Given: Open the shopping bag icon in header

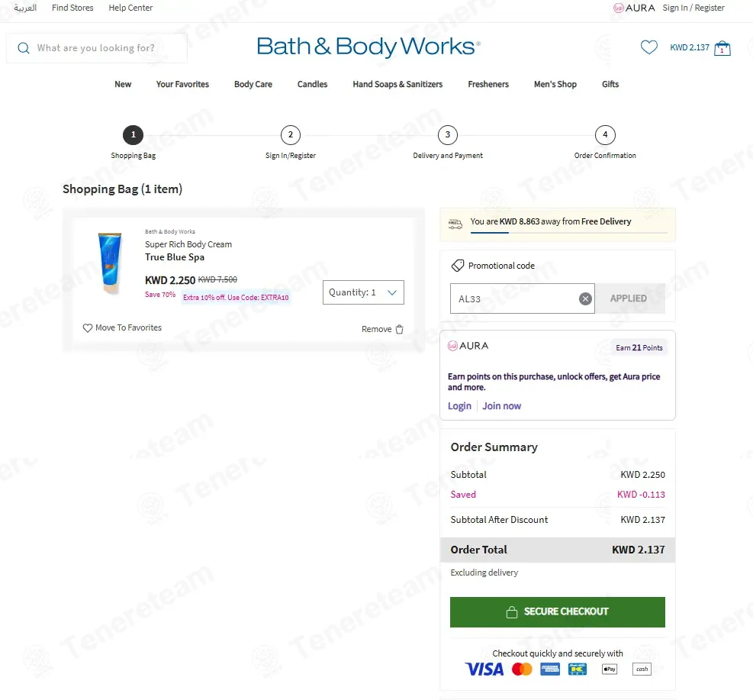Looking at the screenshot, I should coord(722,48).
